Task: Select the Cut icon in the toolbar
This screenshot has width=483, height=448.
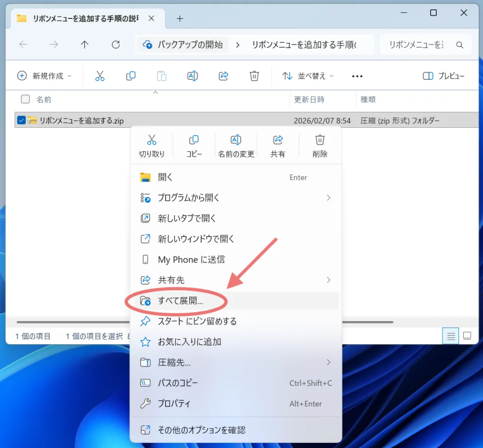Action: tap(100, 76)
